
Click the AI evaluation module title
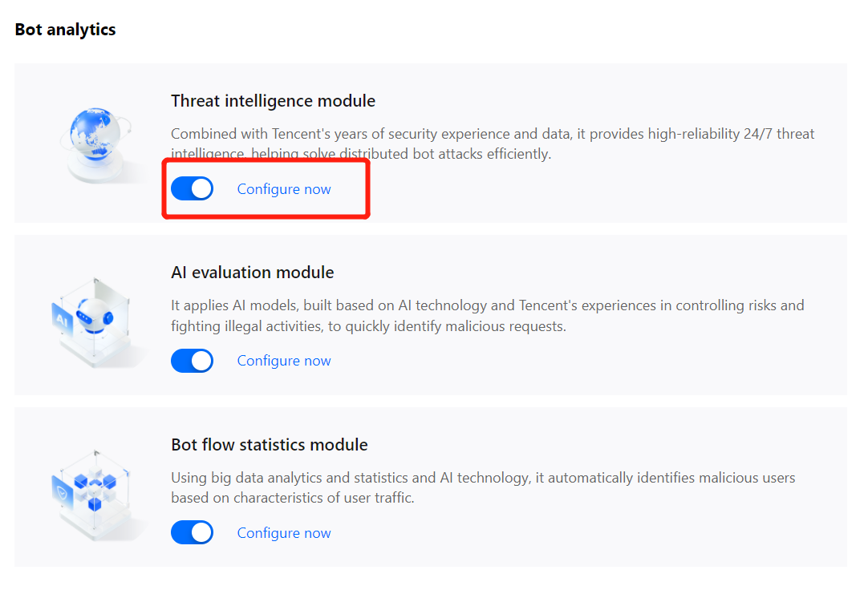click(252, 273)
